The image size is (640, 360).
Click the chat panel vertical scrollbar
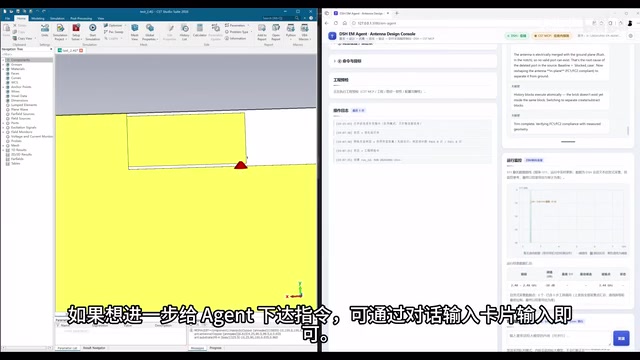[x=628, y=131]
